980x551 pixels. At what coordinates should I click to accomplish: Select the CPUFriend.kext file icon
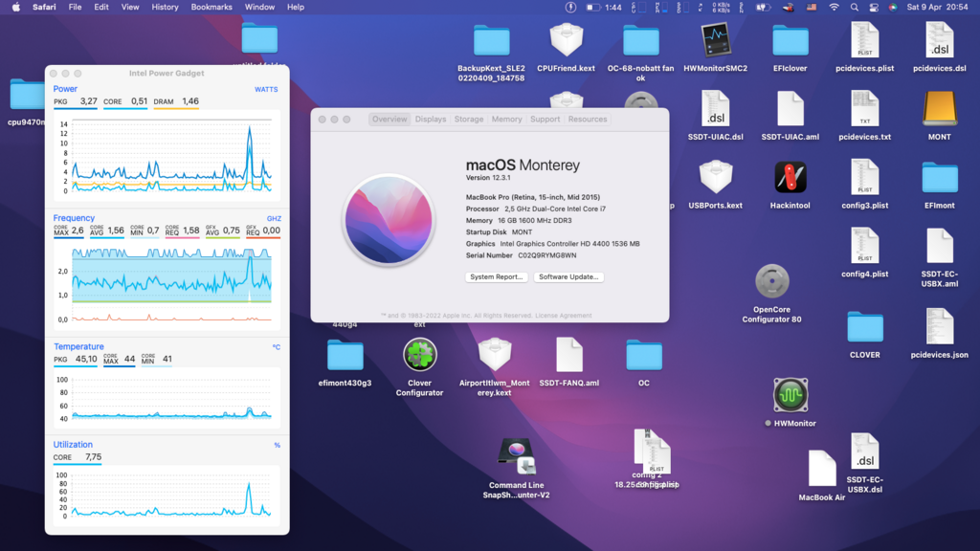pos(566,40)
